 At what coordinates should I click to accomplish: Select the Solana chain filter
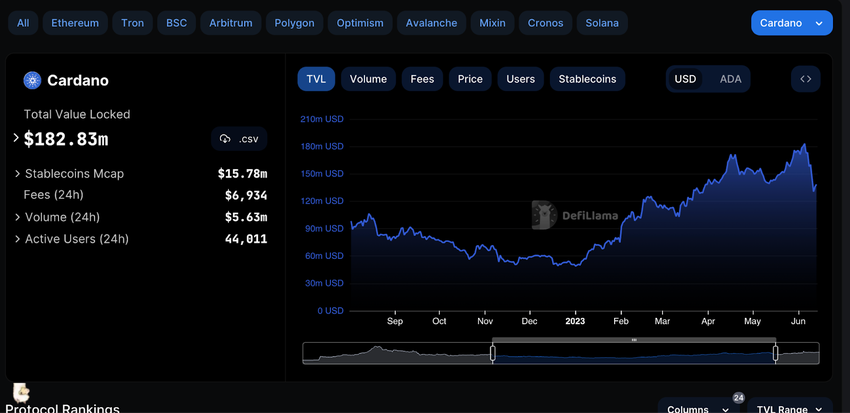click(x=602, y=23)
